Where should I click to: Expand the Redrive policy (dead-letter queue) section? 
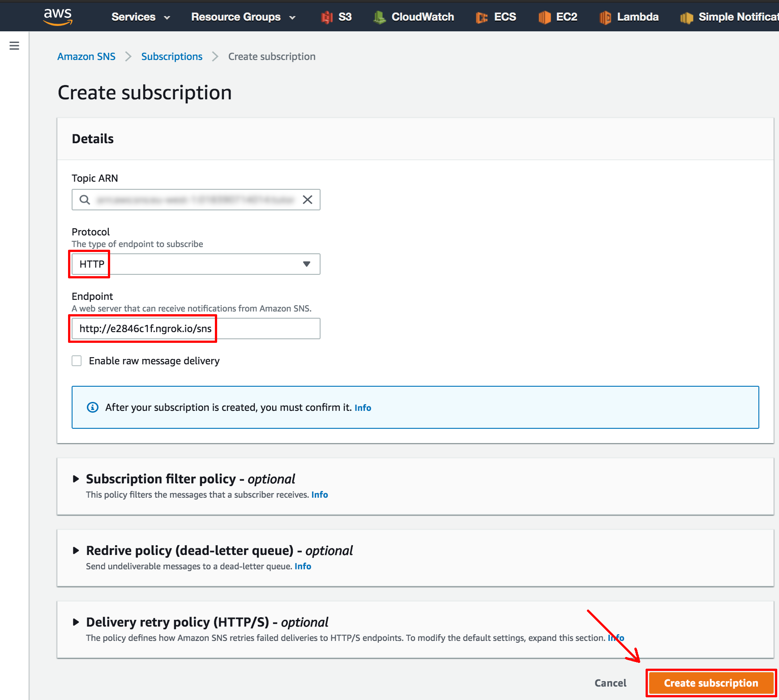76,551
